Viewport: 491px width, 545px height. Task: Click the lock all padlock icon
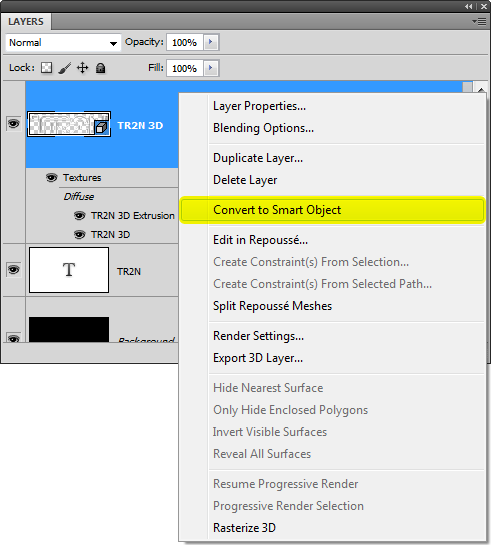pos(100,68)
